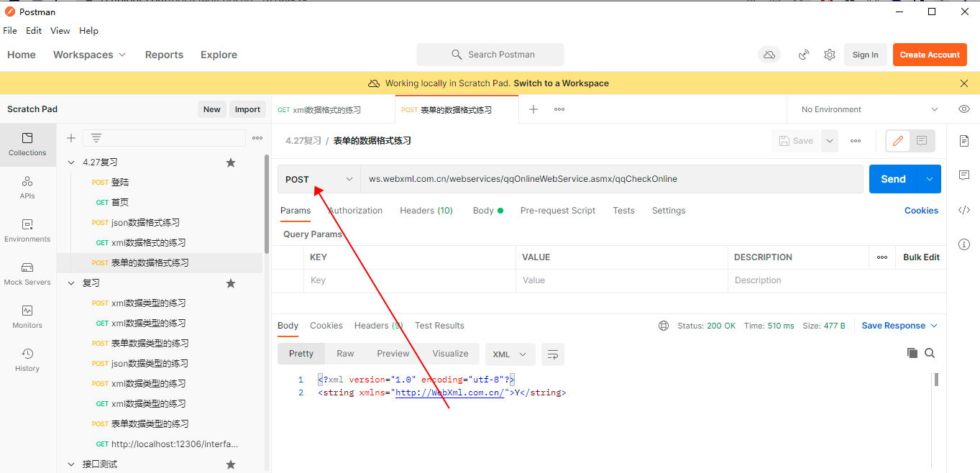
Task: Open the XML response format dropdown
Action: pyautogui.click(x=510, y=354)
